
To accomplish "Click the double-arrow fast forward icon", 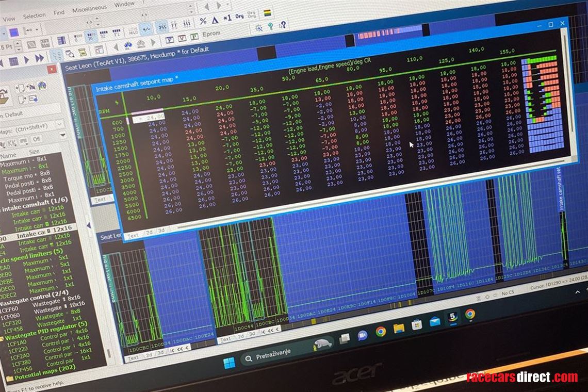I will (x=40, y=58).
